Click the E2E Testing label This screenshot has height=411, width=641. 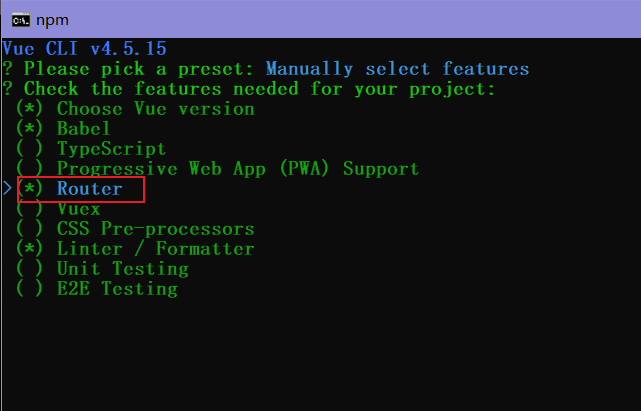tap(117, 289)
